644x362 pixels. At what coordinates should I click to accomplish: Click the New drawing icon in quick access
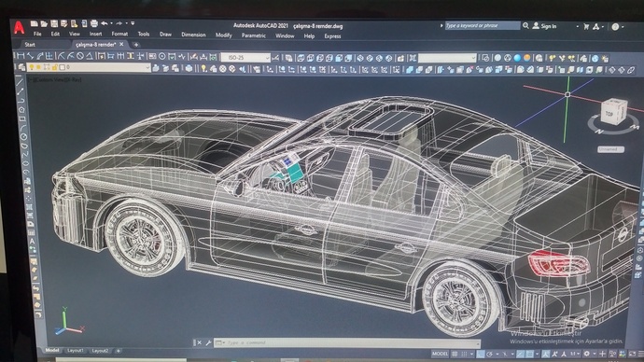tap(35, 24)
